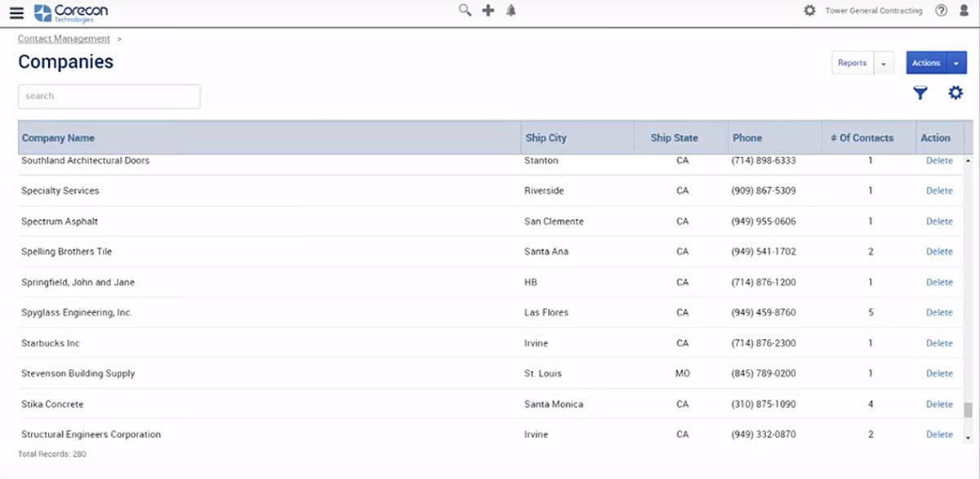980x479 pixels.
Task: Expand the Actions dropdown arrow
Action: coord(956,63)
